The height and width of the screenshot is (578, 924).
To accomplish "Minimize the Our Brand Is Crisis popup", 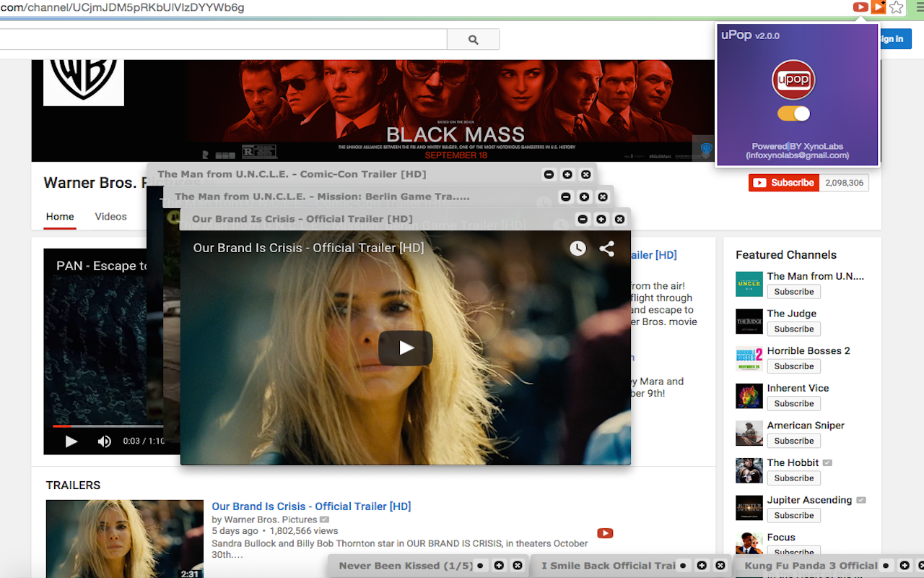I will [583, 219].
